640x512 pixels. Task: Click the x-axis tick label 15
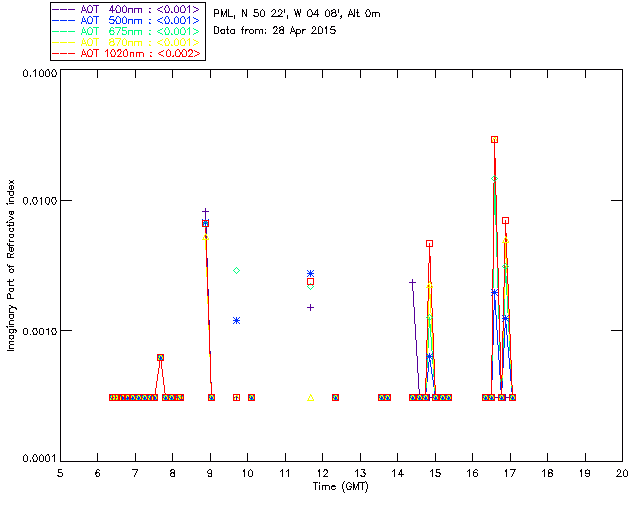435,473
